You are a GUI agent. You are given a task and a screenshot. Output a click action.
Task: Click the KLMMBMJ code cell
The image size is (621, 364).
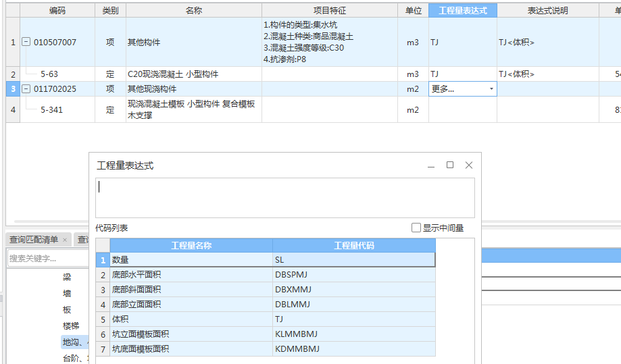click(x=353, y=334)
